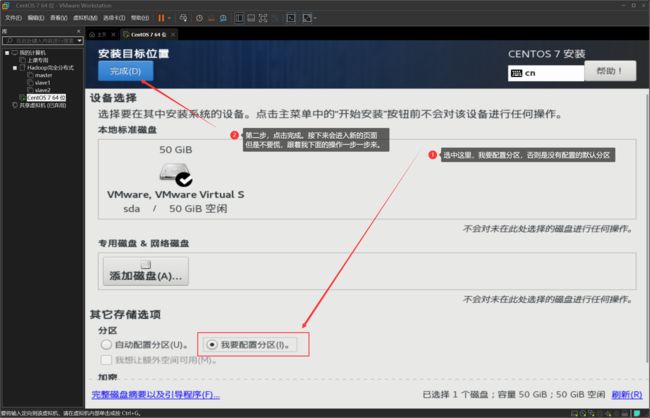Click the stretch guest display icon
The image size is (650, 418).
pos(307,18)
